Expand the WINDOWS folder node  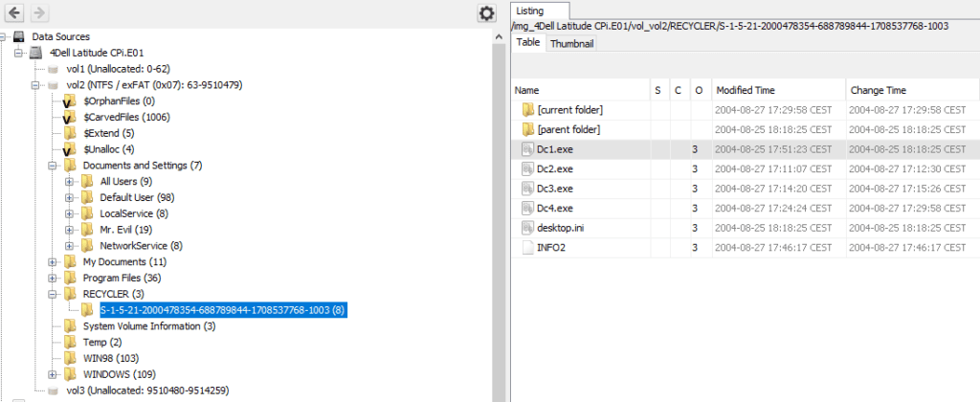click(x=52, y=374)
